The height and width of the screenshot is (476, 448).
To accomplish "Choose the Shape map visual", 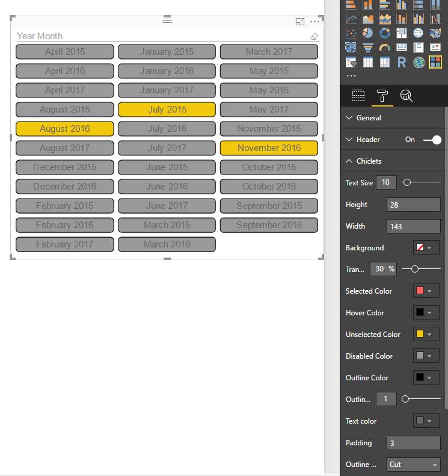I will (351, 48).
